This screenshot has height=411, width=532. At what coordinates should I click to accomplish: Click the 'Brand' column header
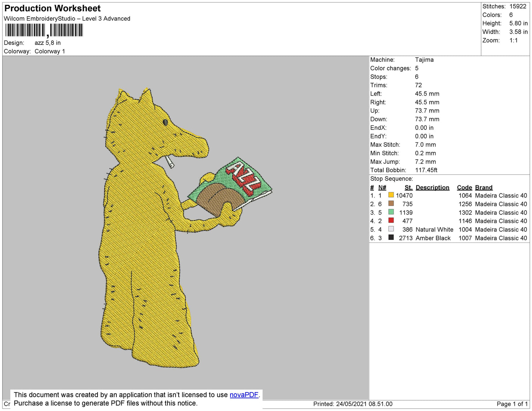pyautogui.click(x=484, y=187)
